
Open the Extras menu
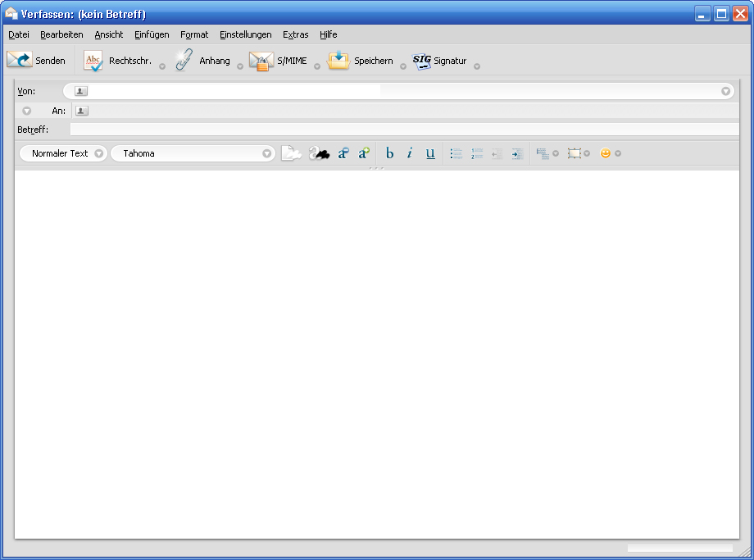(295, 34)
